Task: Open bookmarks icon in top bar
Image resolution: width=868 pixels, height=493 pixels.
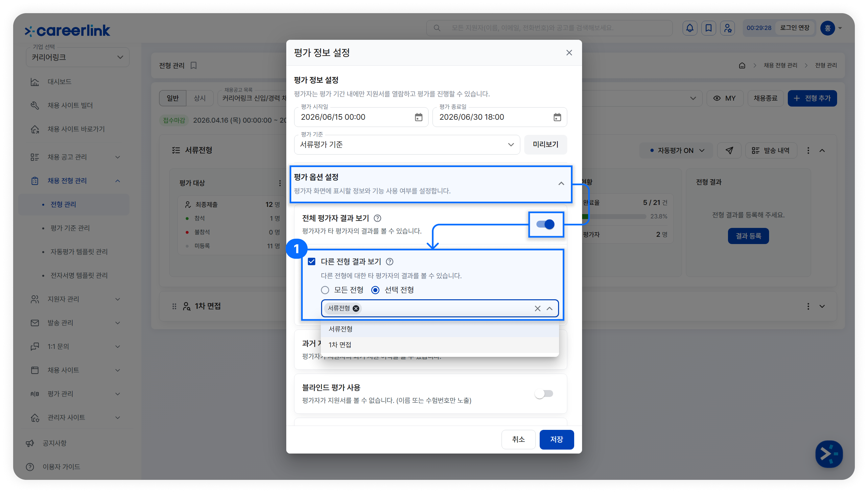Action: coord(708,28)
